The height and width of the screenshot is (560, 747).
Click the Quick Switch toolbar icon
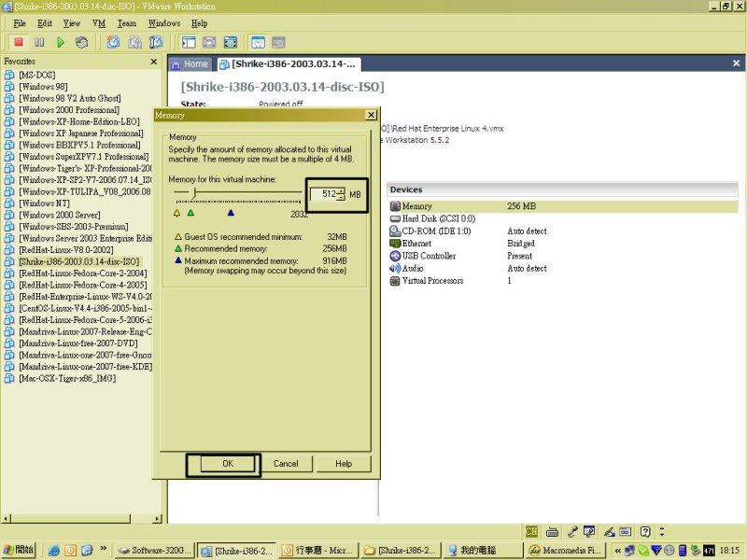click(x=209, y=42)
